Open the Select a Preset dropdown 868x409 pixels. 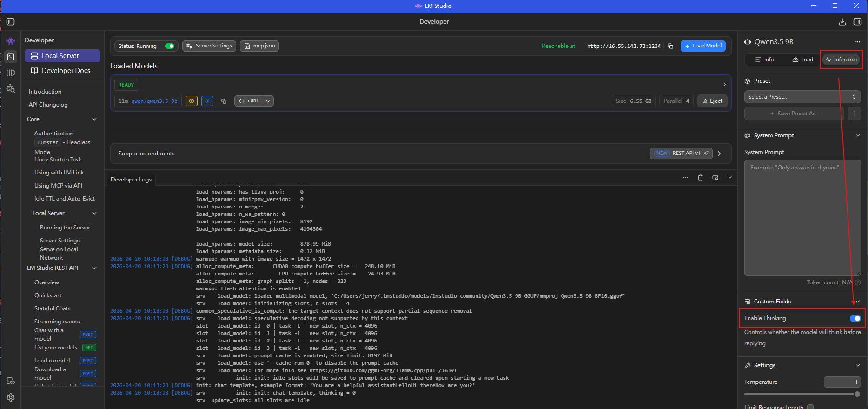coord(802,97)
